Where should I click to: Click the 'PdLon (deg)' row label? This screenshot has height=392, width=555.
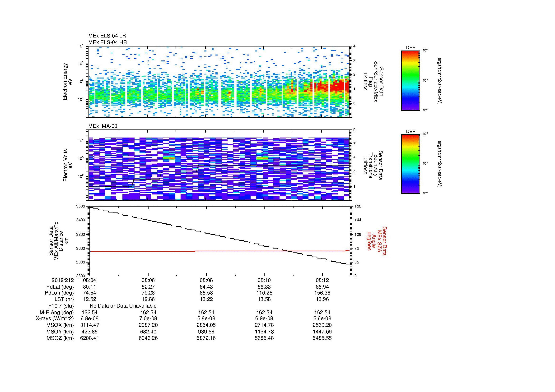pos(59,293)
